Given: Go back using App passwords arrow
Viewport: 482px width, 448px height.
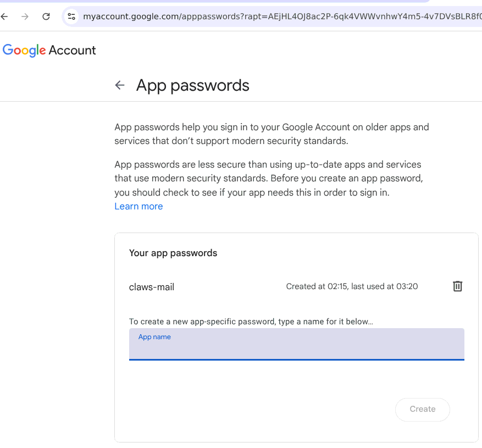Looking at the screenshot, I should [x=120, y=85].
